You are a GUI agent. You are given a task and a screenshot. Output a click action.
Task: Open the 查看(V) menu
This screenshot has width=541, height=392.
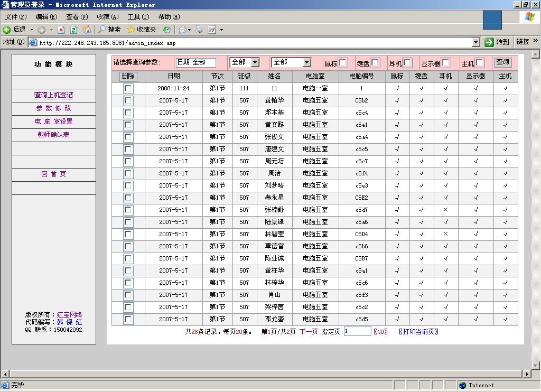[77, 17]
